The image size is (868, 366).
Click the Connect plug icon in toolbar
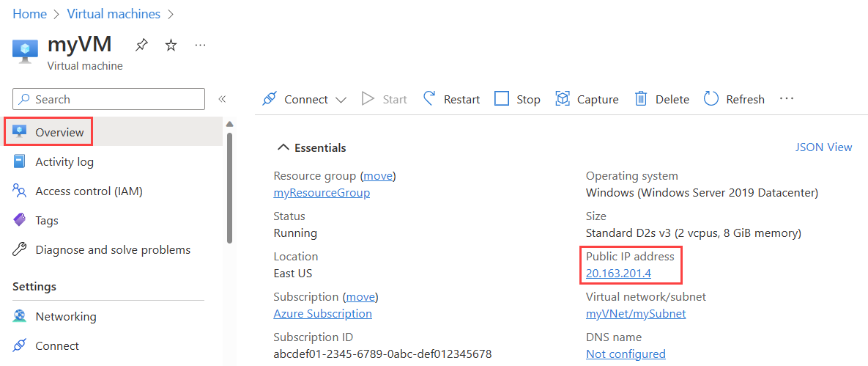[x=269, y=99]
